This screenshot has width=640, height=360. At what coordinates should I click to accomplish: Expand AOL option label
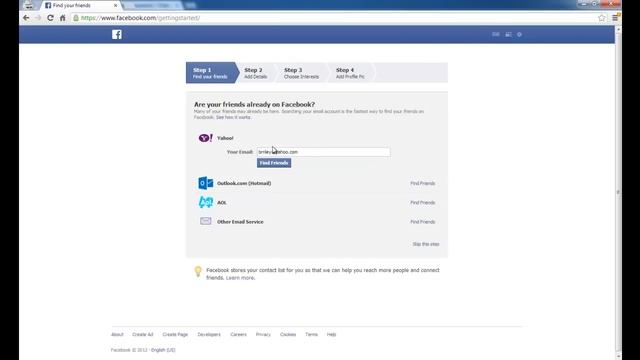[x=222, y=202]
